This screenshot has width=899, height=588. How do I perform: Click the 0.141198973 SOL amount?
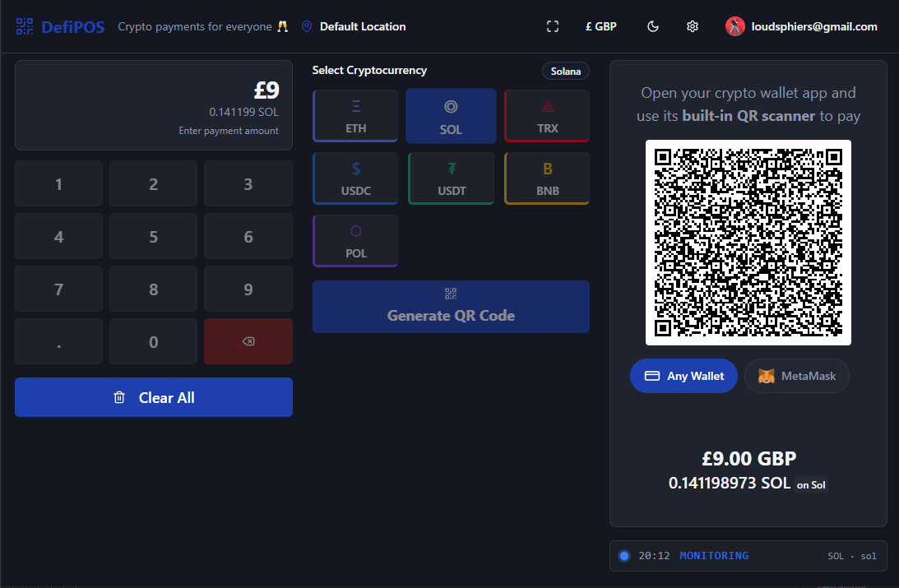pos(730,483)
